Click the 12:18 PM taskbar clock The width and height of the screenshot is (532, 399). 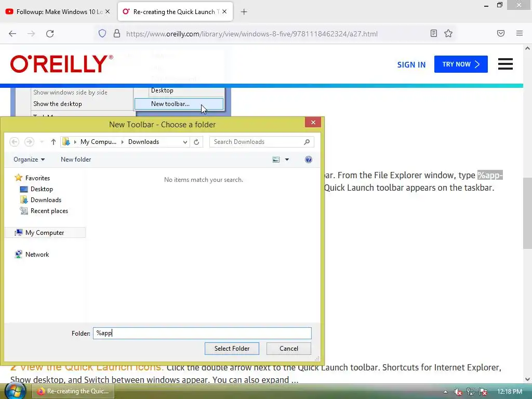(x=510, y=392)
